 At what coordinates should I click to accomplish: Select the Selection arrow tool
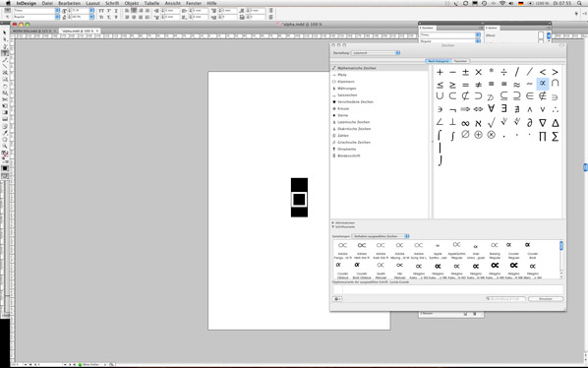pos(5,33)
